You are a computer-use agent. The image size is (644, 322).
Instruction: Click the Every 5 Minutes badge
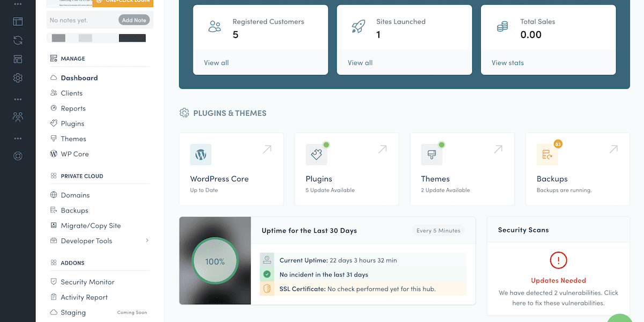438,231
